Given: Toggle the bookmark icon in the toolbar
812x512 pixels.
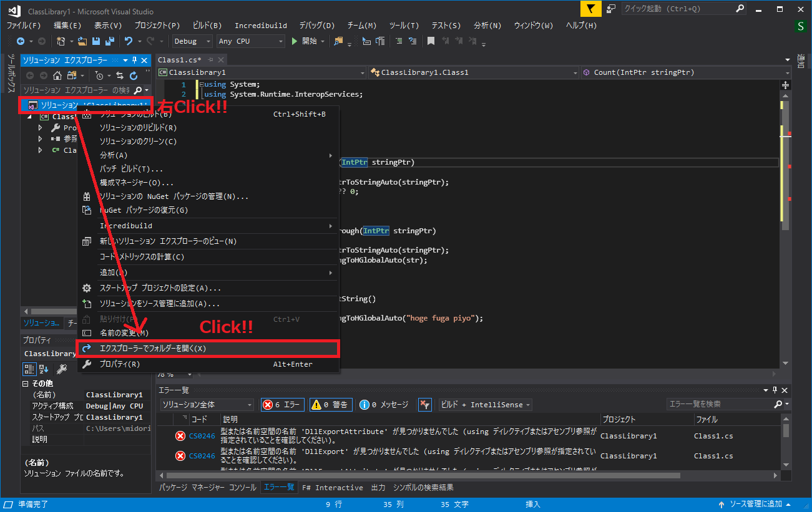Looking at the screenshot, I should tap(431, 41).
